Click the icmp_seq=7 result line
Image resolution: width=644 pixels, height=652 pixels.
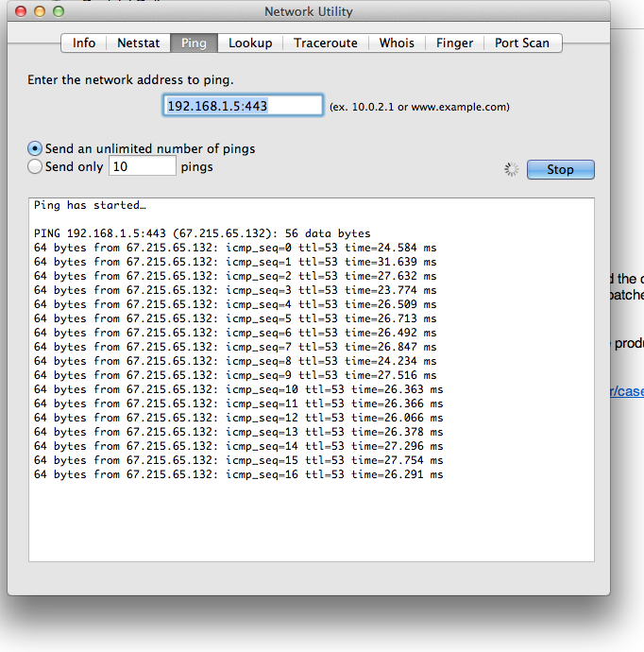(235, 347)
